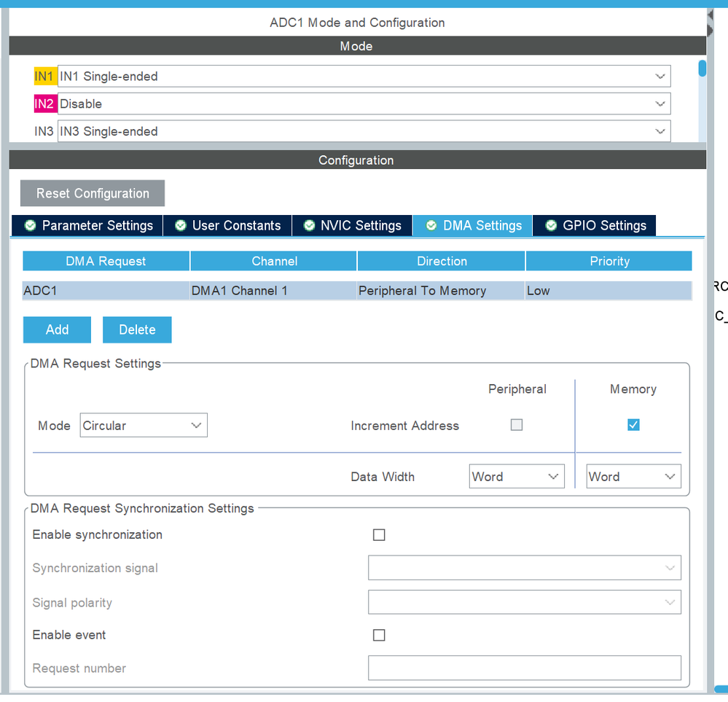Image resolution: width=728 pixels, height=702 pixels.
Task: Click the green check icon on GPIO Settings
Action: pos(551,225)
